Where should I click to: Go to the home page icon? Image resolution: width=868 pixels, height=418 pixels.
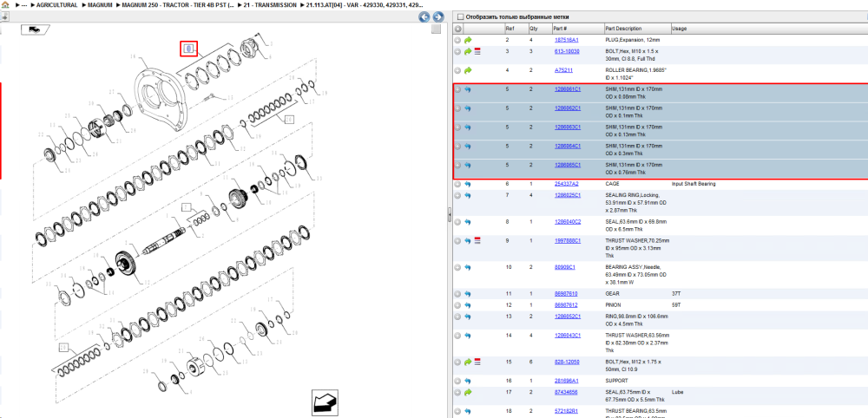[5, 5]
